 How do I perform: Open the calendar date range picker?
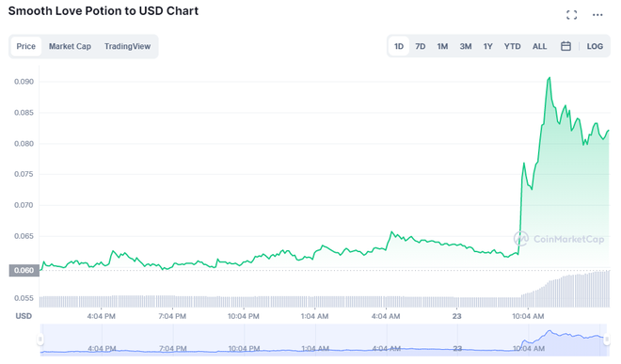click(565, 46)
